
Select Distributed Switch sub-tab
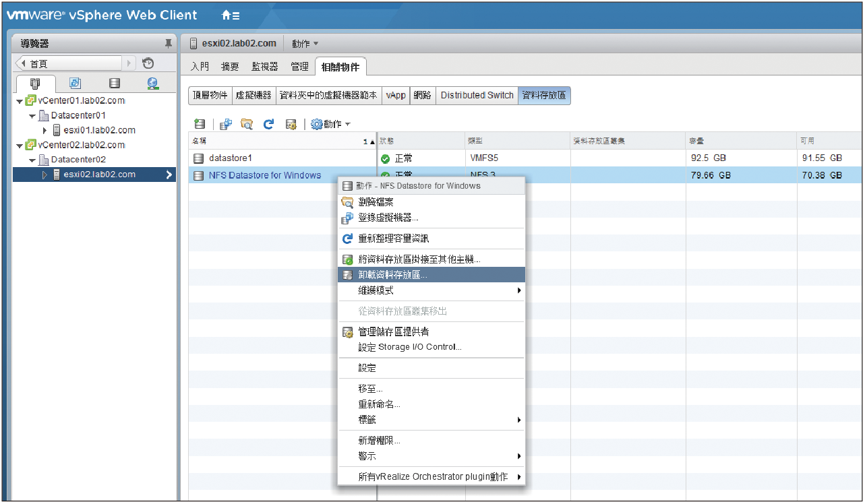click(x=477, y=96)
